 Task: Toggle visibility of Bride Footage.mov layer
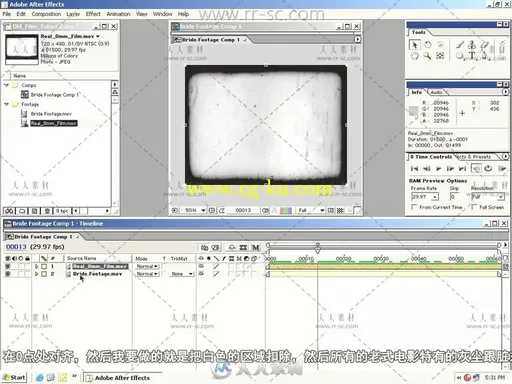click(8, 274)
